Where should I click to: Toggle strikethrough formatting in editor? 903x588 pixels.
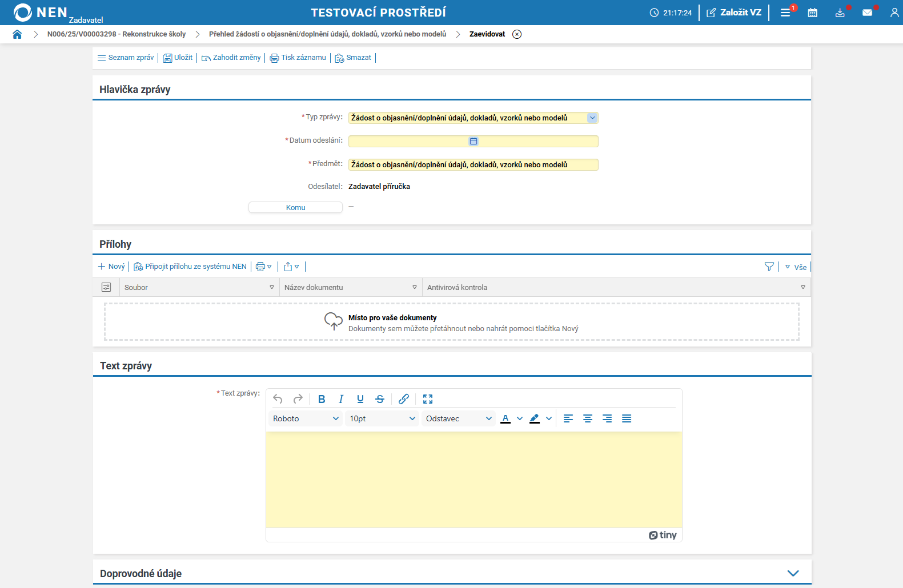pos(380,399)
